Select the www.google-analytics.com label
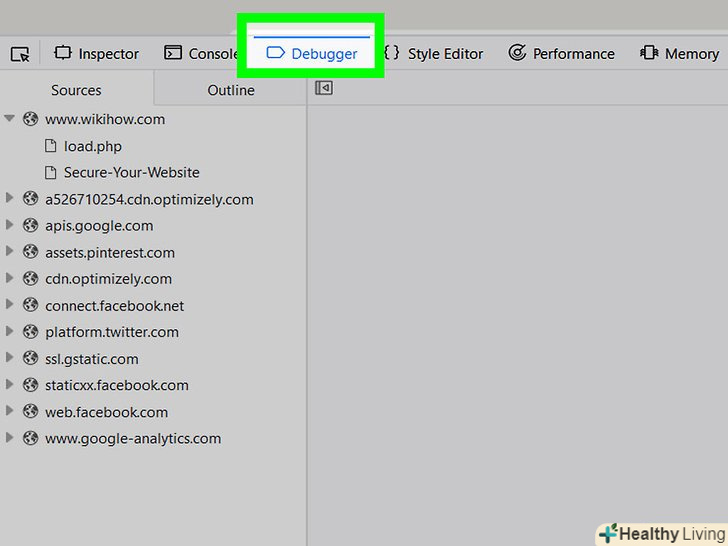 pos(133,439)
